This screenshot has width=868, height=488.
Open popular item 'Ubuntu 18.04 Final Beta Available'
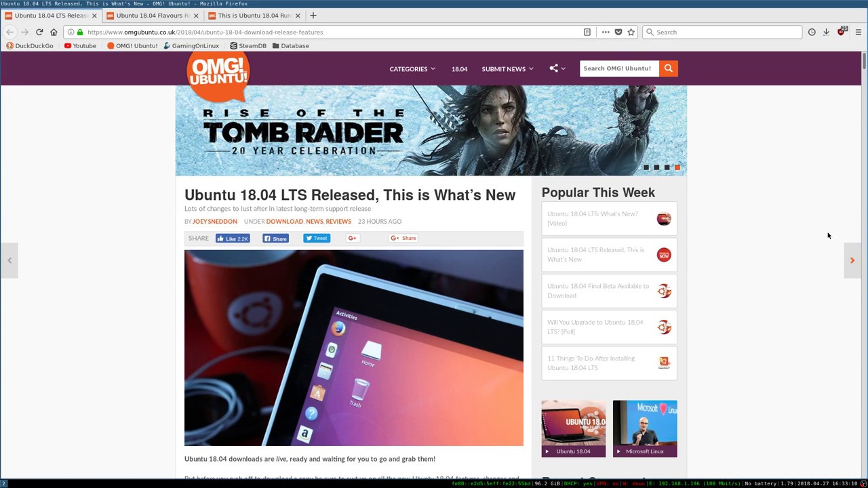click(x=609, y=291)
